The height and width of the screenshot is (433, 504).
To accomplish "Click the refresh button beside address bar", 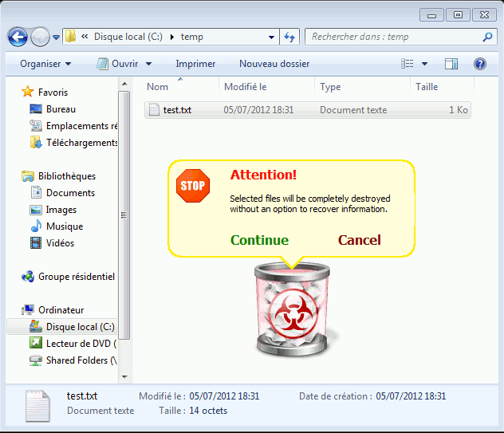I will (x=290, y=37).
